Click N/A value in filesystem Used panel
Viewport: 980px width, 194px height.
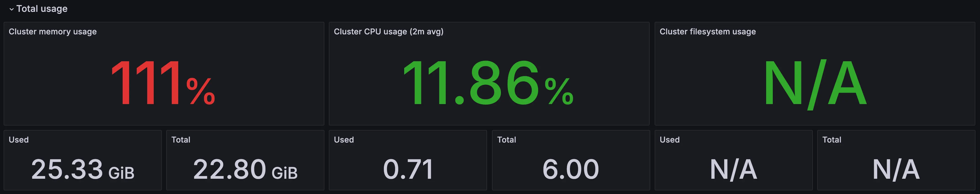733,169
